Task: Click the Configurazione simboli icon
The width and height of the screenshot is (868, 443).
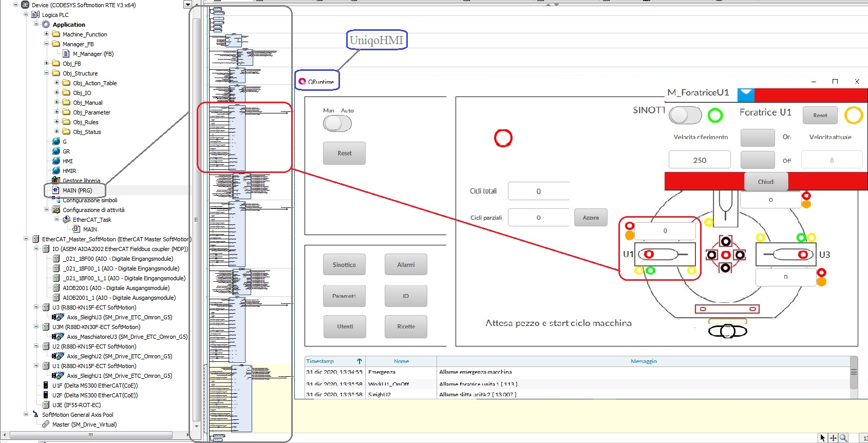Action: click(56, 200)
